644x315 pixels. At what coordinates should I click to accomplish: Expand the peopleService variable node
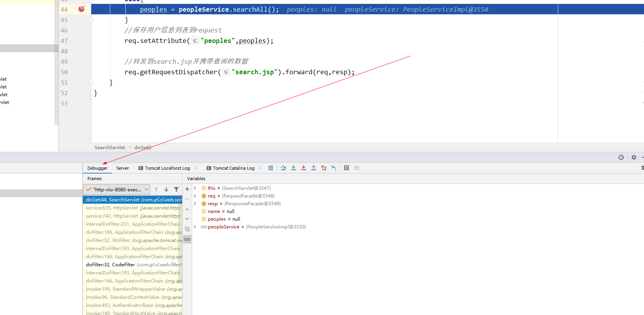pyautogui.click(x=195, y=227)
